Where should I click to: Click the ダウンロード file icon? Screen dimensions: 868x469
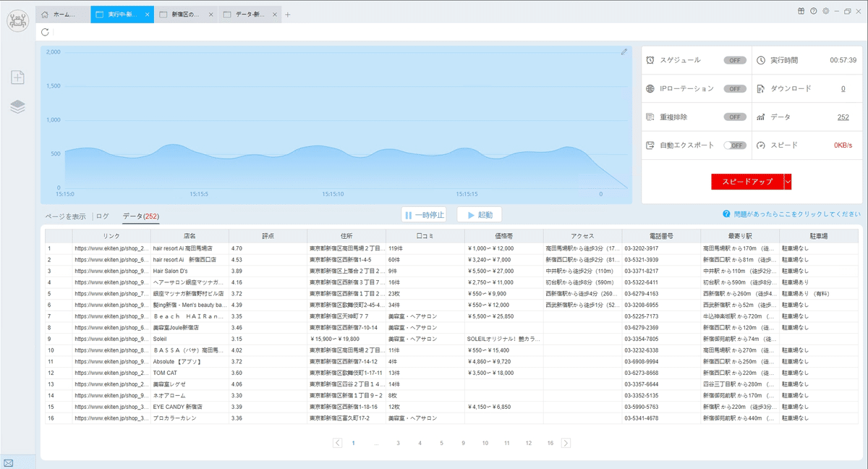pos(761,88)
